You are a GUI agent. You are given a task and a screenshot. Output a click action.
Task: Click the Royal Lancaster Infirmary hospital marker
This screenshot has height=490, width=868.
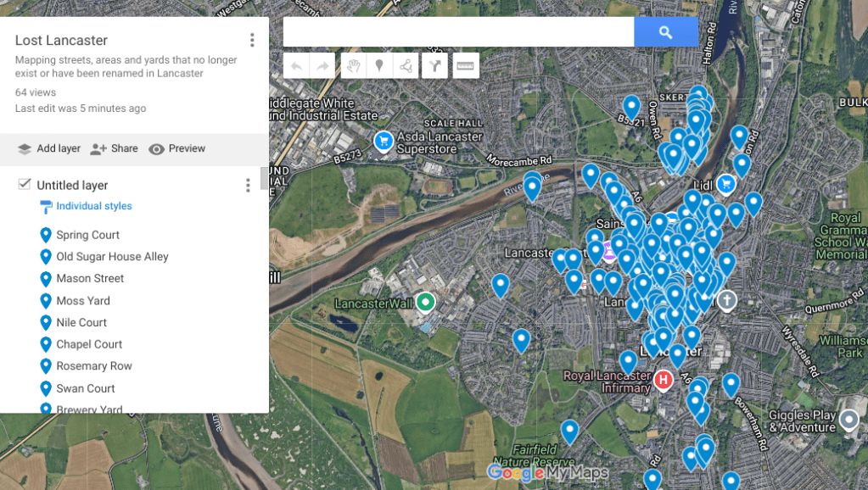[x=664, y=381]
